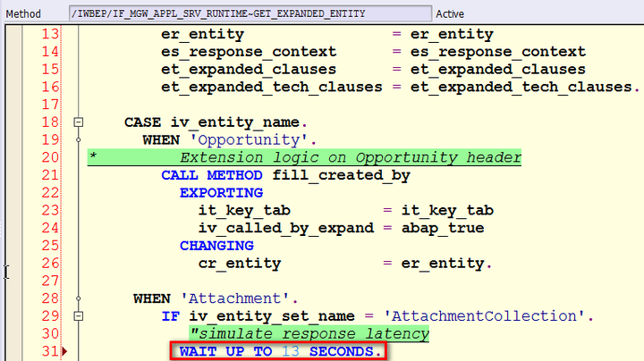Click line number 21
Screen dimensions: 644x361
(50, 175)
